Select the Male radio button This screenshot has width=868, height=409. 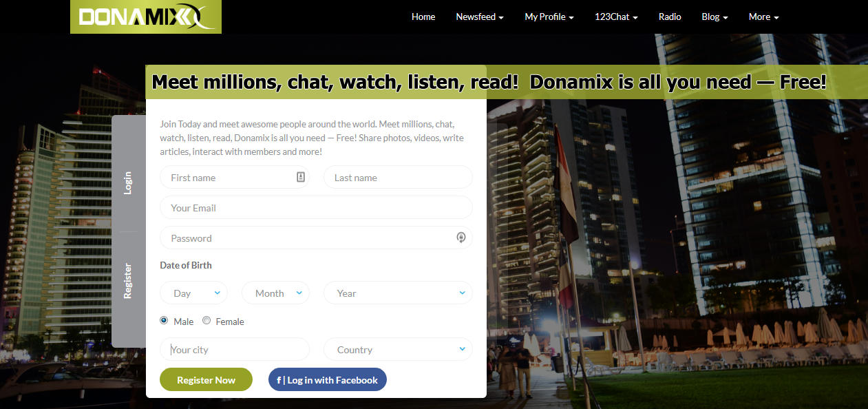pos(164,320)
